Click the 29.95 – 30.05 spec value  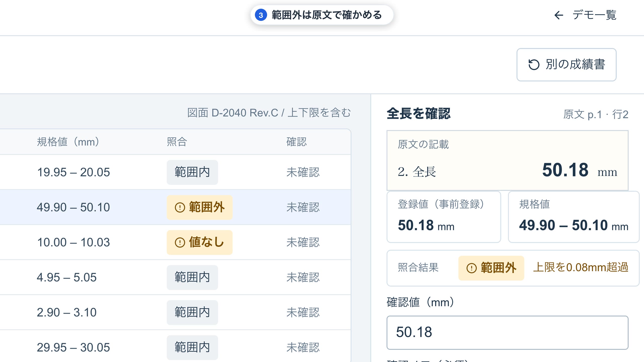[73, 347]
